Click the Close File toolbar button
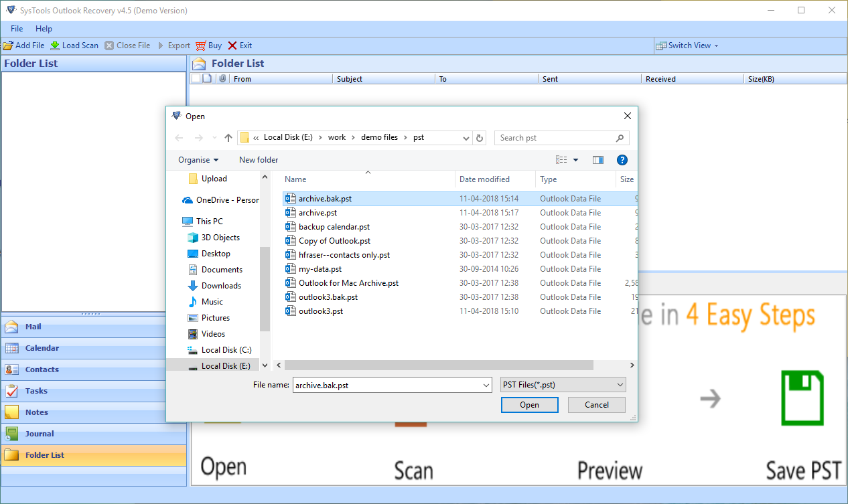Screen dimensions: 848x504 tap(127, 46)
